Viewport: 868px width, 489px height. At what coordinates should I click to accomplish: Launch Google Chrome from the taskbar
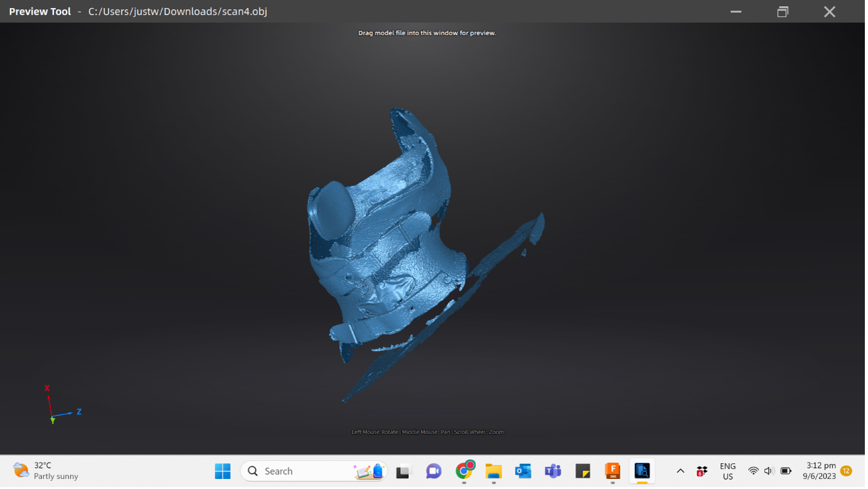click(466, 472)
